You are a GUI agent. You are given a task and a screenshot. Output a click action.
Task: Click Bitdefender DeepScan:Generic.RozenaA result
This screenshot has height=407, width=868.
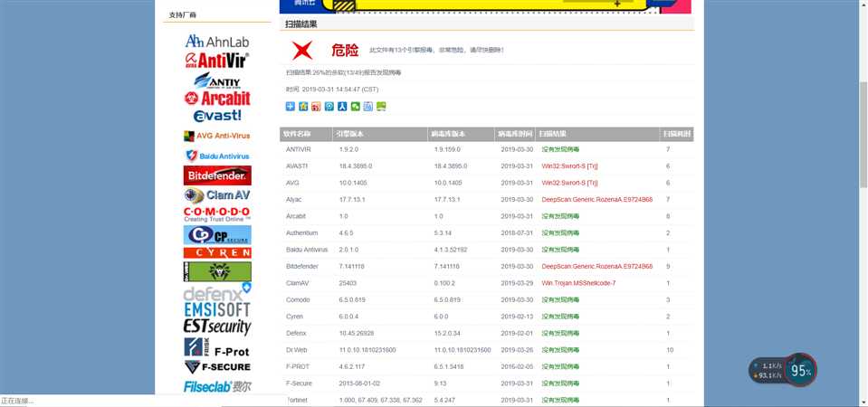point(596,267)
